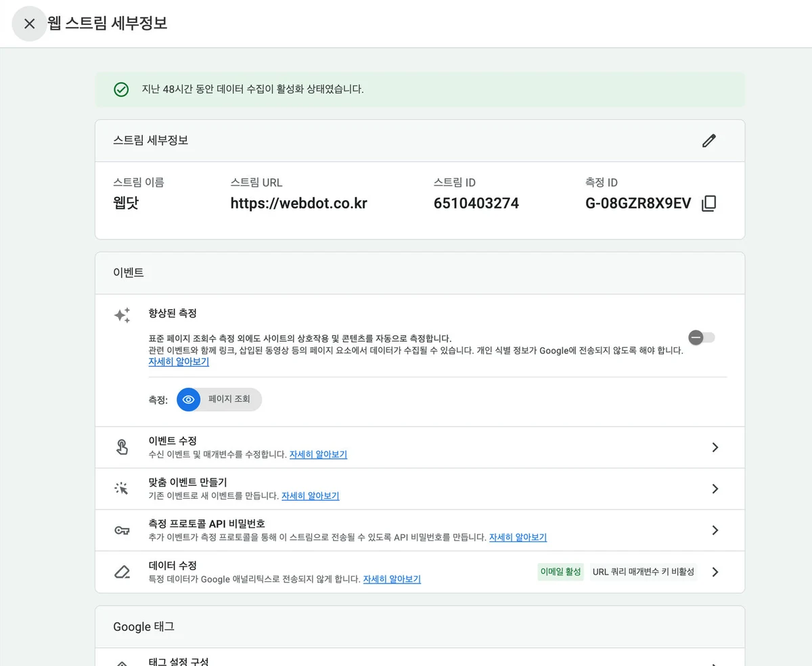This screenshot has height=666, width=812.
Task: Expand the 데이터 수정 row chevron
Action: pos(715,572)
